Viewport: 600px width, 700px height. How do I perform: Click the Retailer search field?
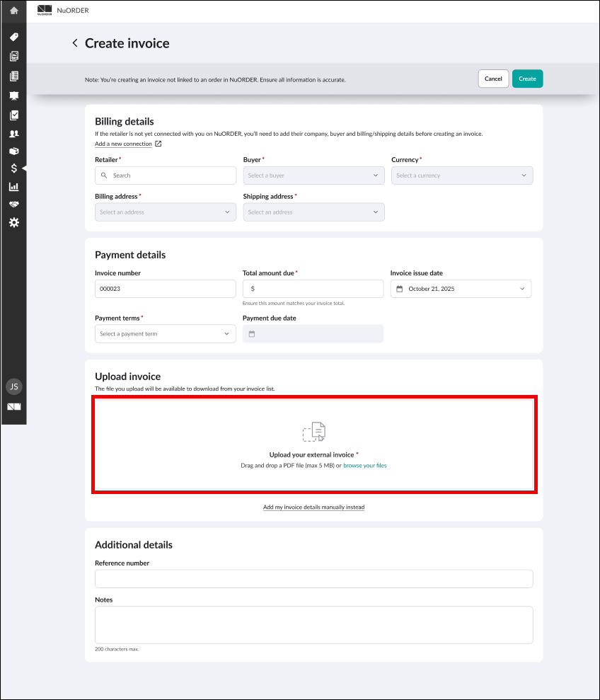tap(166, 176)
